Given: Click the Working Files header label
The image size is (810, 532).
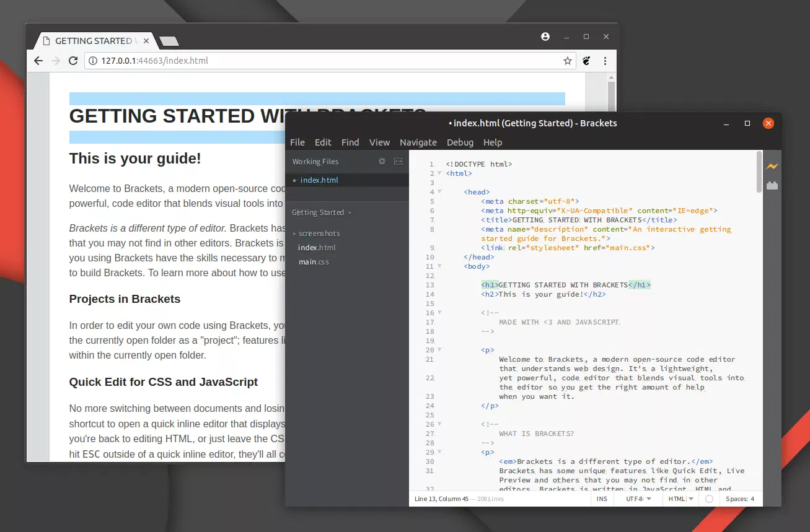Looking at the screenshot, I should click(x=315, y=162).
